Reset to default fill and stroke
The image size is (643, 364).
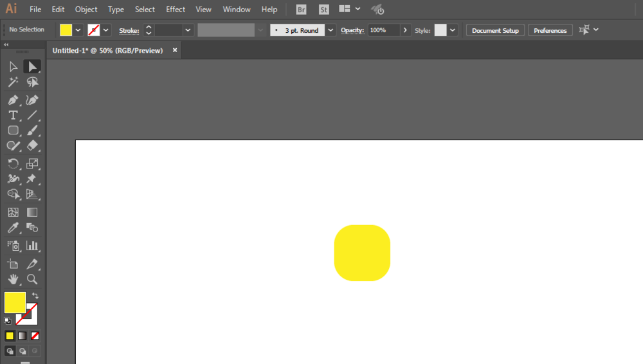coord(7,320)
